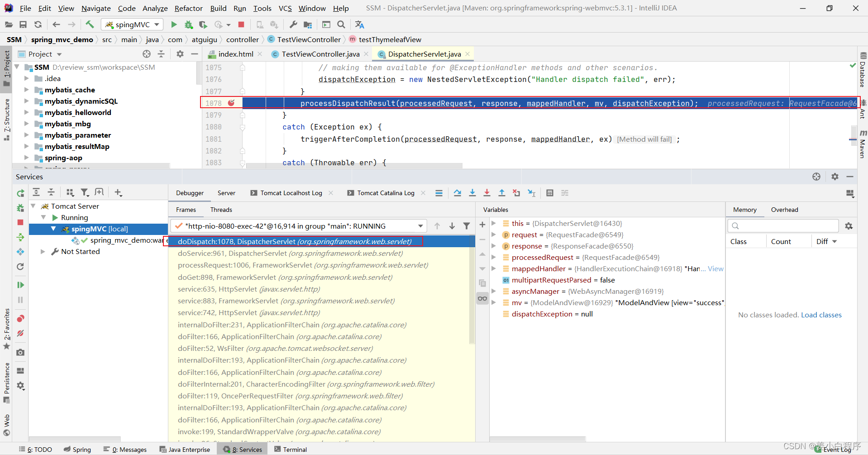
Task: Run the spingMVC configuration with the green play icon
Action: click(174, 24)
